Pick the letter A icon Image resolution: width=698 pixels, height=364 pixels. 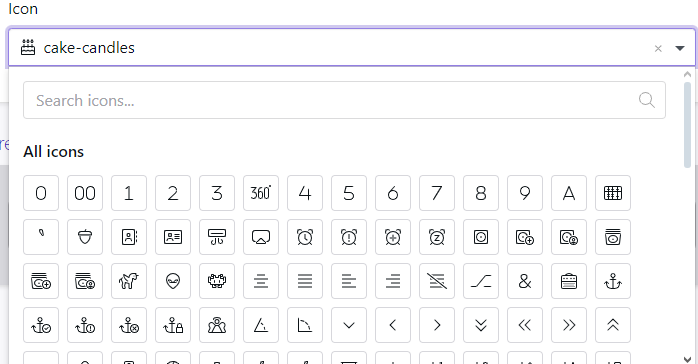(x=569, y=193)
